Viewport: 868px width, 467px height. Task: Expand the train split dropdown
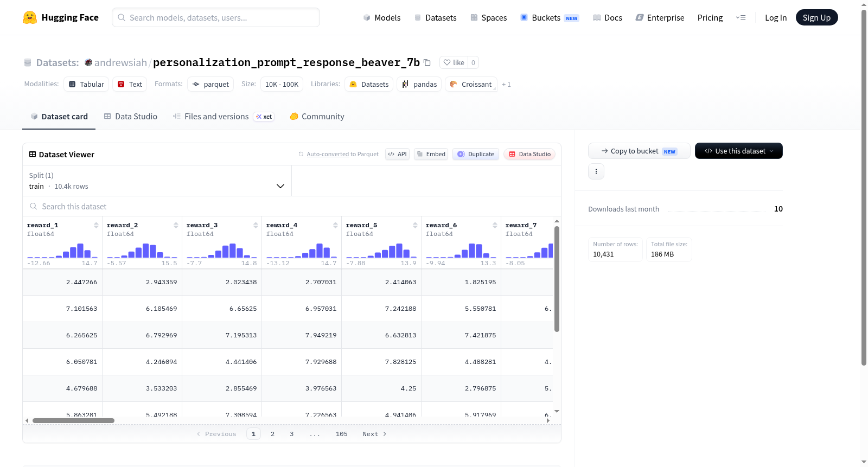point(157,181)
